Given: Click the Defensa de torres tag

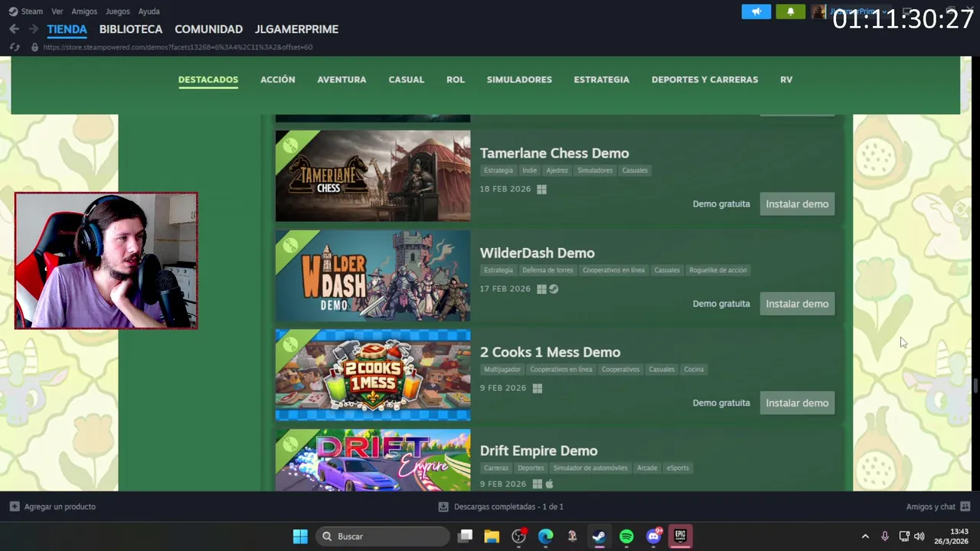Looking at the screenshot, I should (547, 270).
